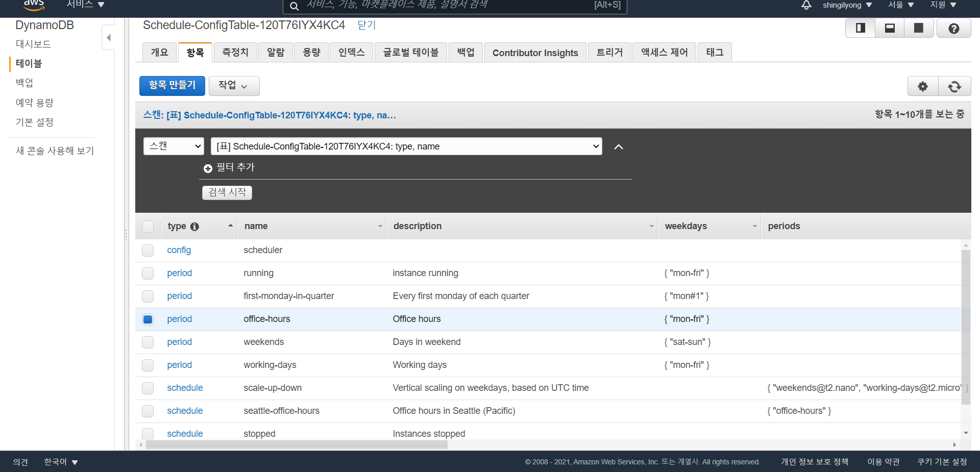Switch to bottom split panel layout

coord(890,28)
